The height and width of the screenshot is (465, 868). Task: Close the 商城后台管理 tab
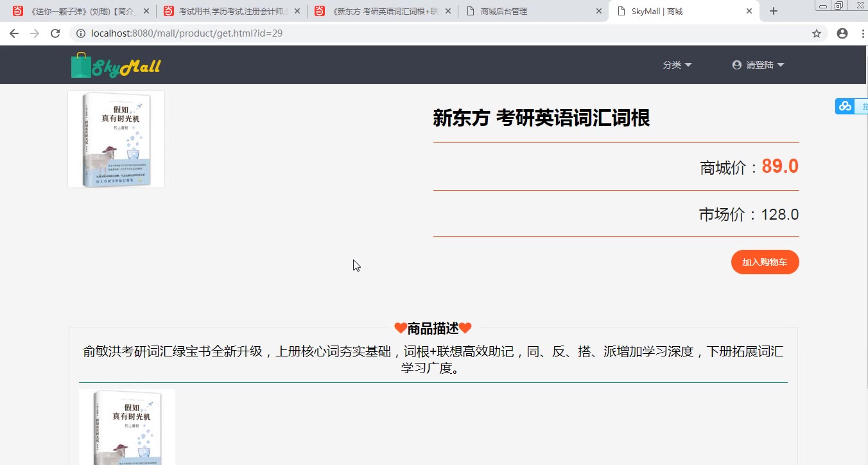pos(598,11)
